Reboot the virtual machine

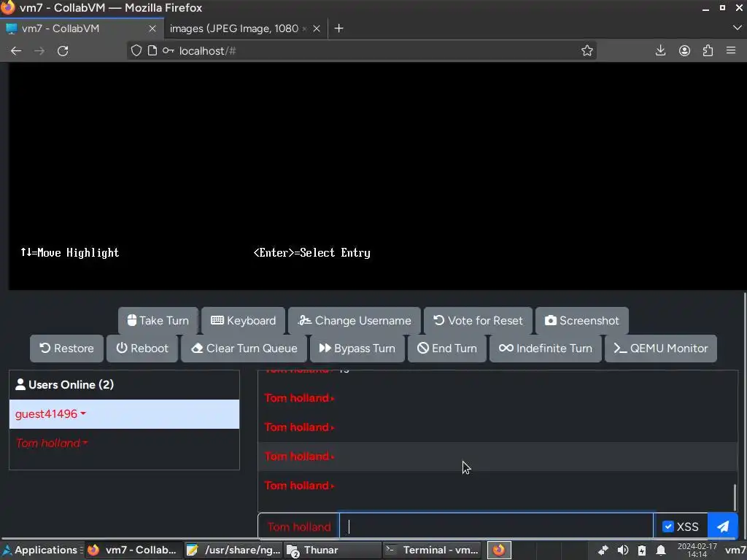pyautogui.click(x=142, y=348)
